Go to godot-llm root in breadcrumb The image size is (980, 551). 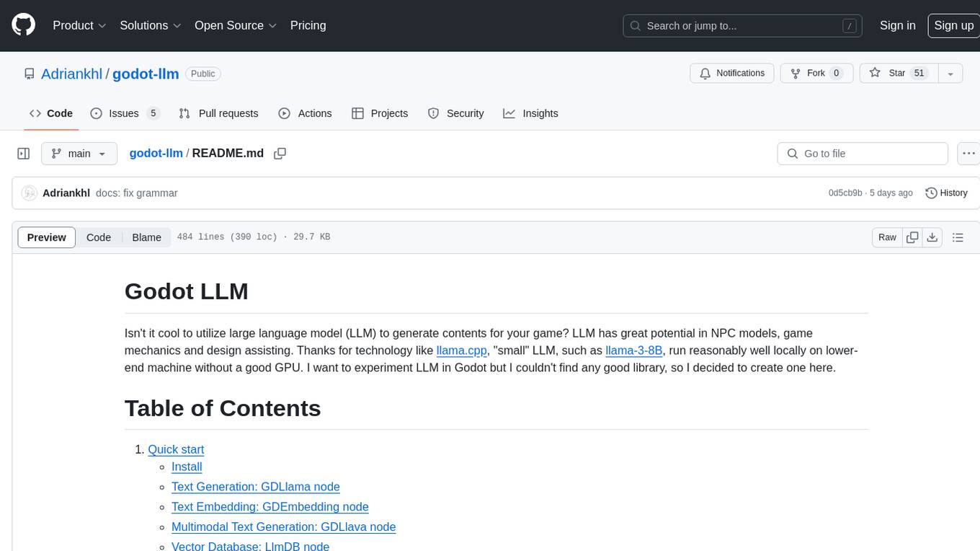pos(156,154)
